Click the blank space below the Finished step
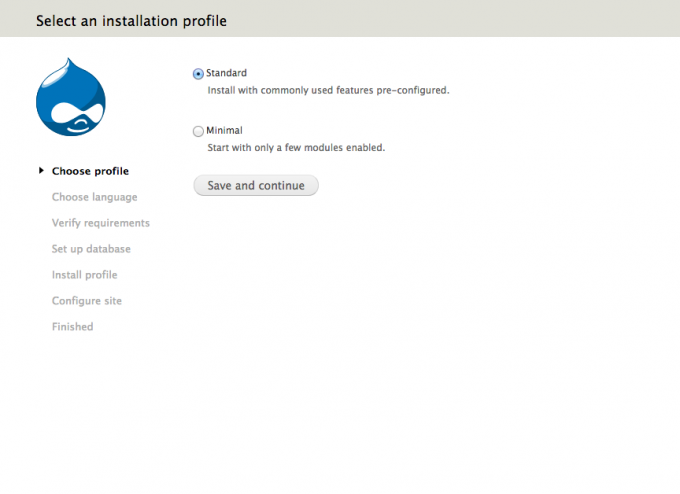680x494 pixels. click(x=90, y=400)
